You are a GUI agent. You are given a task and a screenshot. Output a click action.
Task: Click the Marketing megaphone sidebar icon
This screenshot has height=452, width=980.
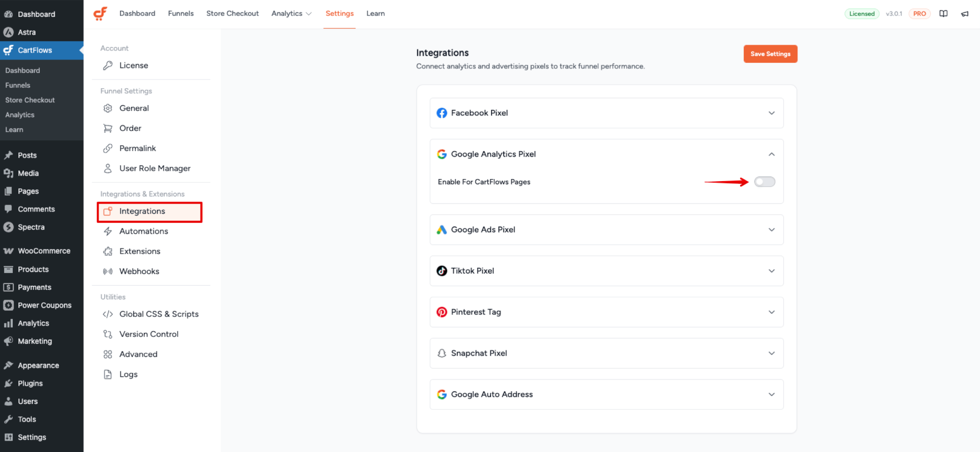8,341
